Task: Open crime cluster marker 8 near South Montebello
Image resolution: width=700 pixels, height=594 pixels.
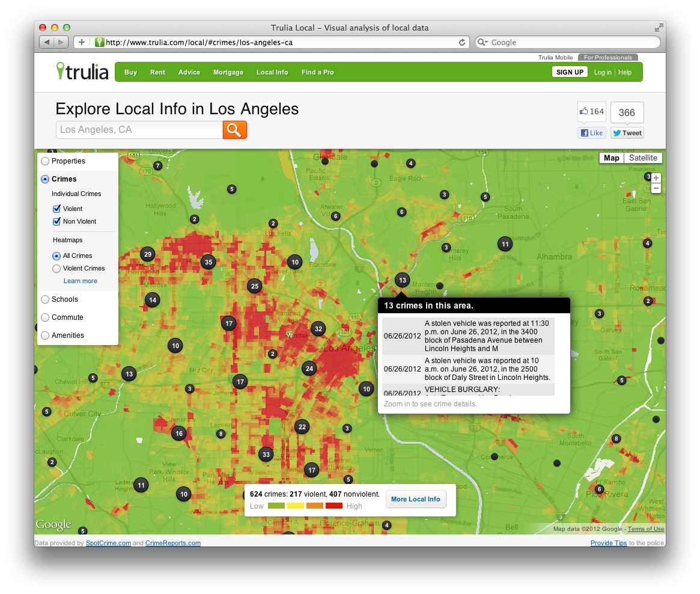Action: 616,438
